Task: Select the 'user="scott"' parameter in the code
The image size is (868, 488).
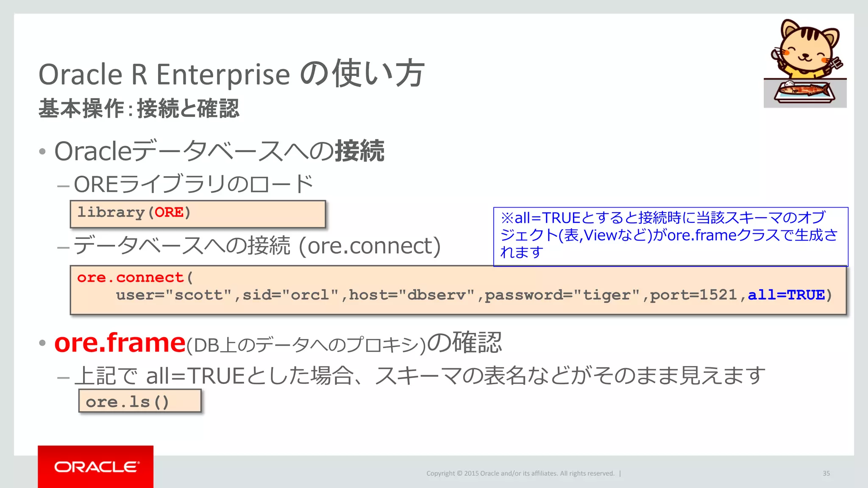Action: tap(174, 295)
